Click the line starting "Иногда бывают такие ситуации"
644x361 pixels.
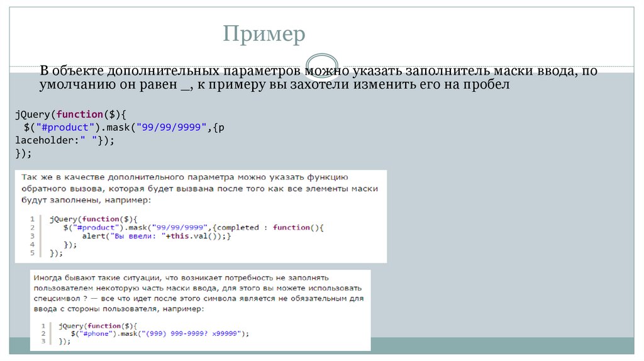181,277
